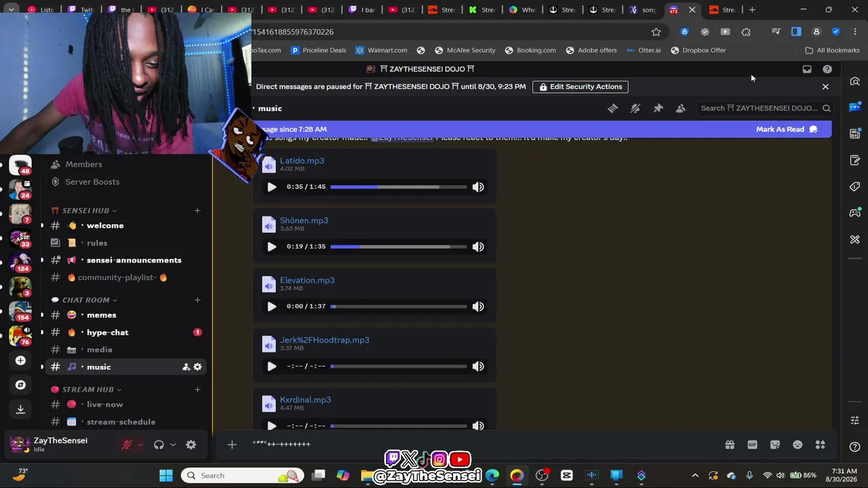Mute volume on Latido.mp3 player

click(478, 187)
